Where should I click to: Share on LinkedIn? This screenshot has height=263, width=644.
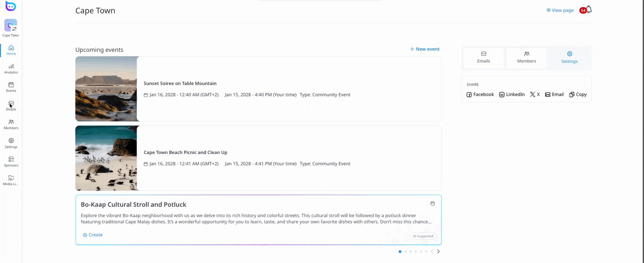512,94
